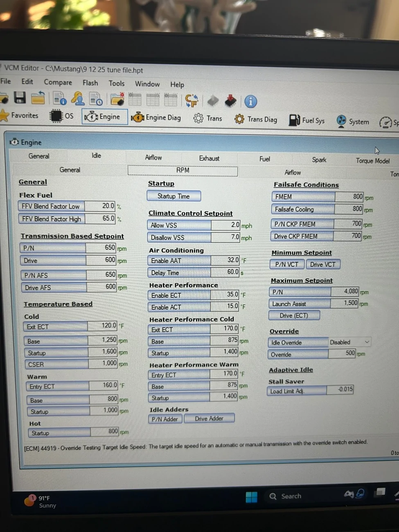This screenshot has width=399, height=532.
Task: Open the P/N Adder table
Action: (x=165, y=419)
